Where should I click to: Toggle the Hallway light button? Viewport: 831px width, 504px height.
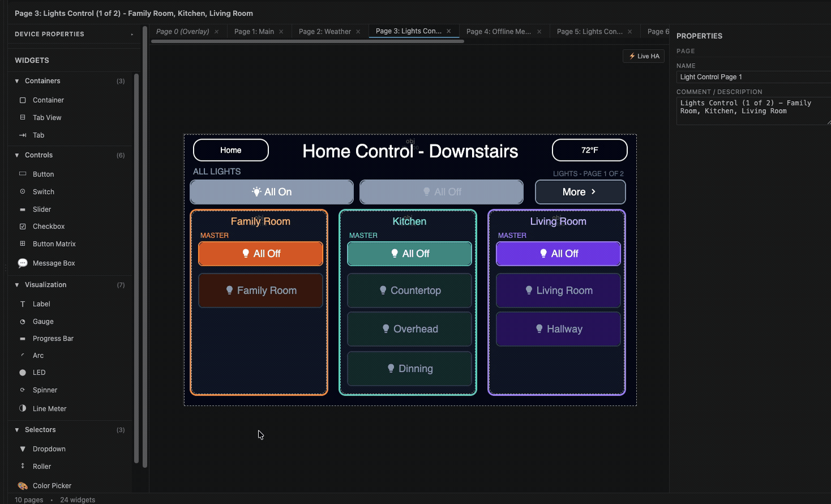558,329
